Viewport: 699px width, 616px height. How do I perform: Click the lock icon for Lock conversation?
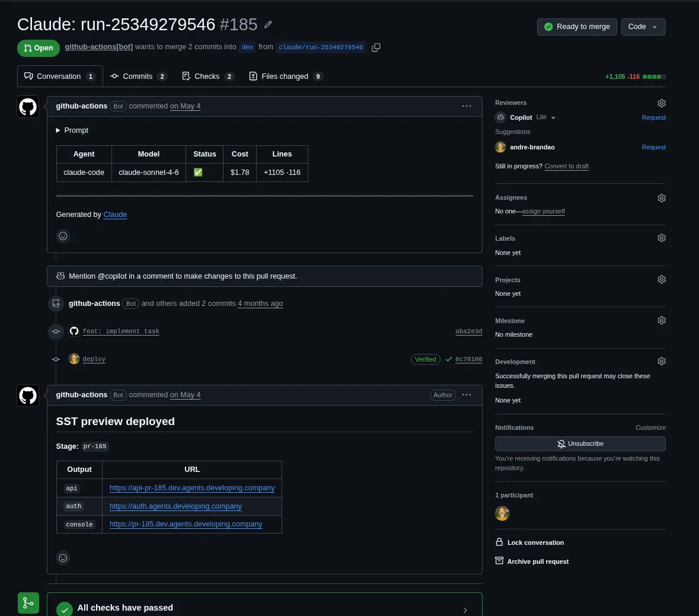(499, 542)
